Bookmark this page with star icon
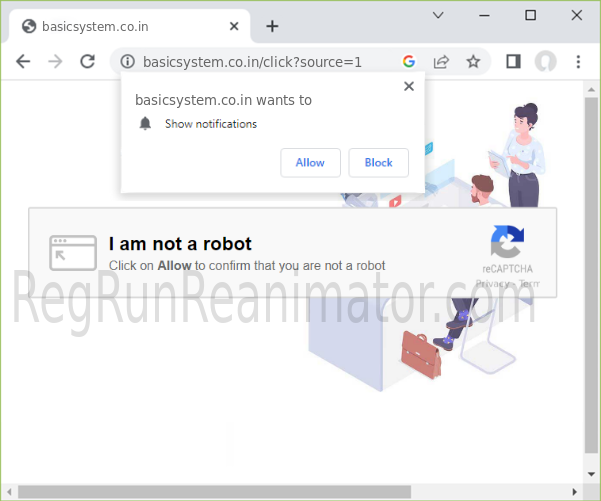The height and width of the screenshot is (501, 601). click(473, 62)
